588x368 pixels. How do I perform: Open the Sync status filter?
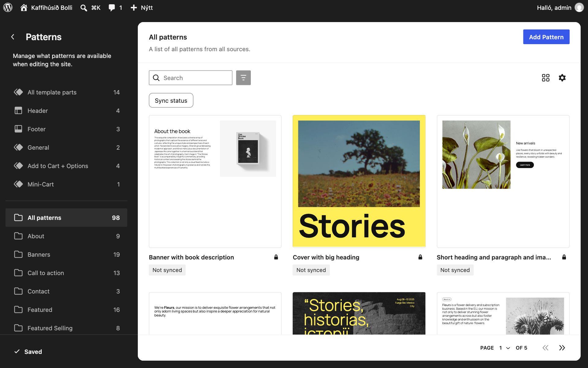click(171, 100)
